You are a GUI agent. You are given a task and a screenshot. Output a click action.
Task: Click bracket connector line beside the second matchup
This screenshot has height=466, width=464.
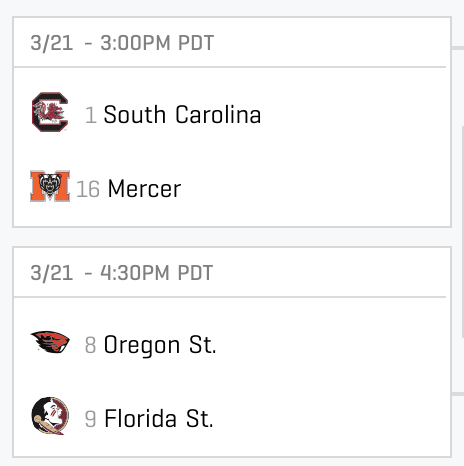458,394
